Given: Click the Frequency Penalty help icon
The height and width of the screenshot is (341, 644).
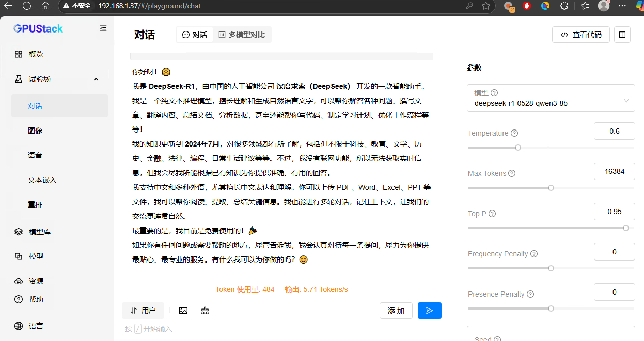Looking at the screenshot, I should 534,254.
